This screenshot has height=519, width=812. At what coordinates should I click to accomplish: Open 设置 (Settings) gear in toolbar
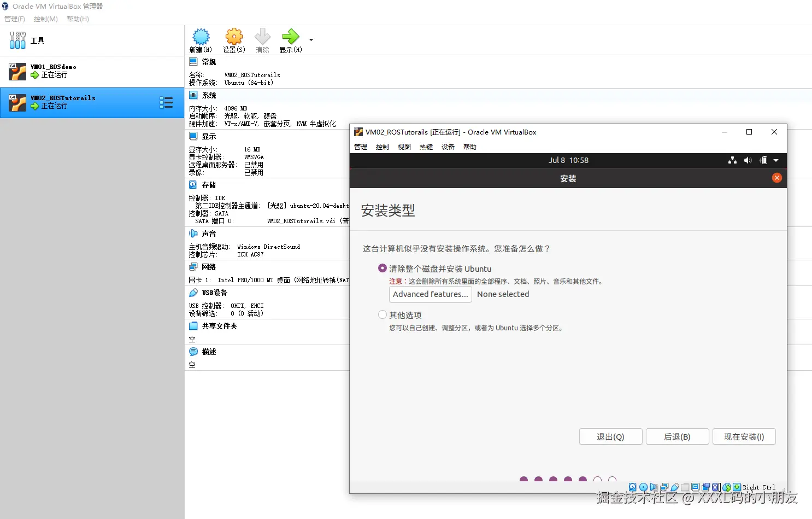click(x=234, y=37)
